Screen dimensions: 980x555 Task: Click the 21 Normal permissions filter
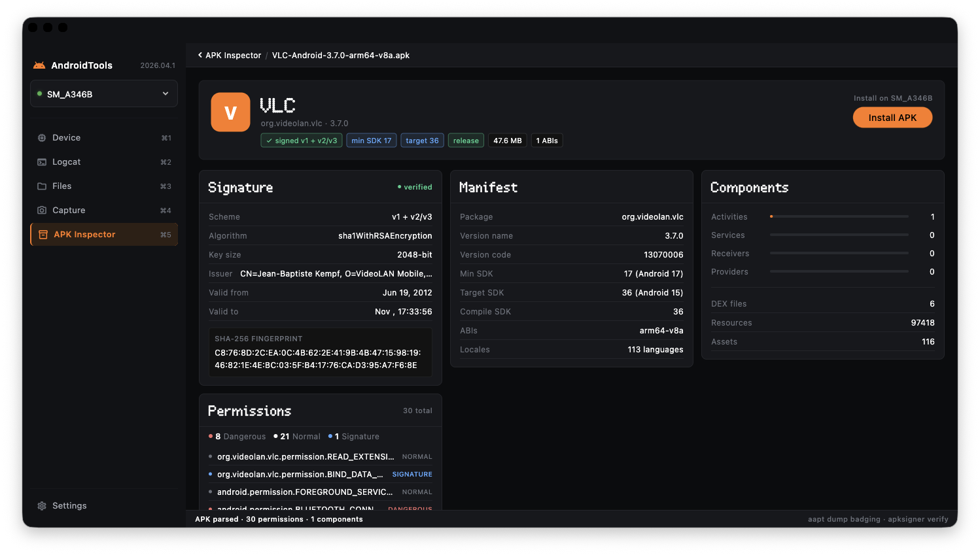(x=297, y=437)
